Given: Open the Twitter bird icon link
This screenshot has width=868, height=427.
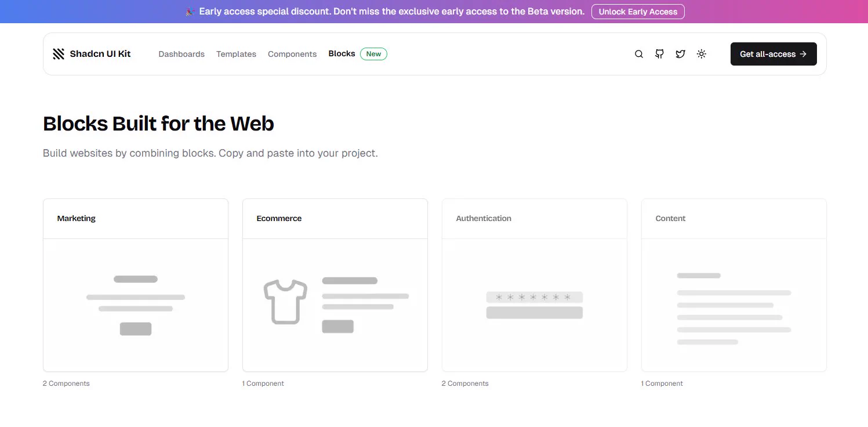Looking at the screenshot, I should (680, 54).
